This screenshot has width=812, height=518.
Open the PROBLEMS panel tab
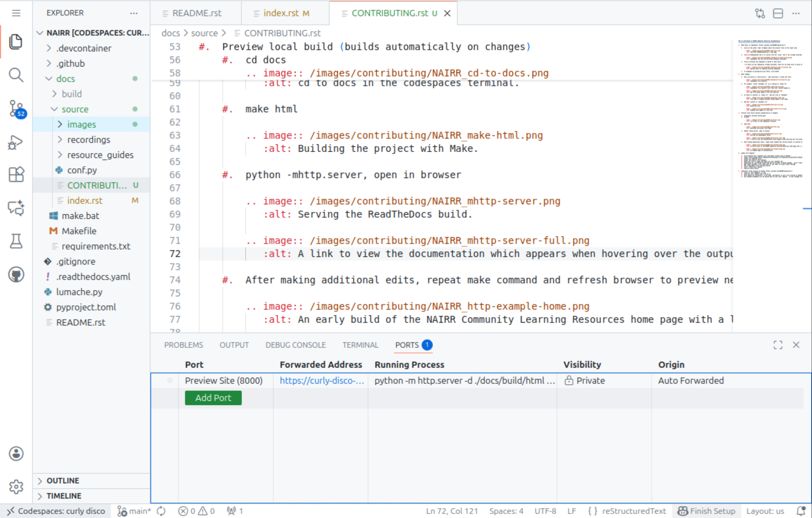tap(183, 345)
